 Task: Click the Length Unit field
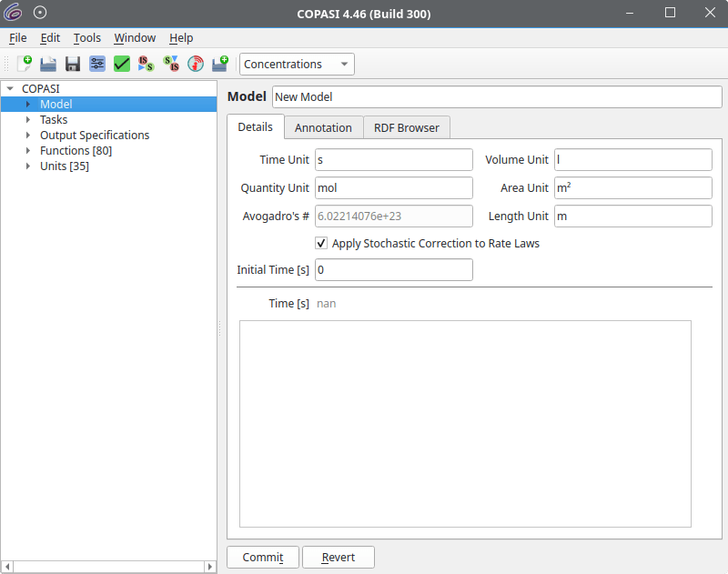click(x=633, y=217)
